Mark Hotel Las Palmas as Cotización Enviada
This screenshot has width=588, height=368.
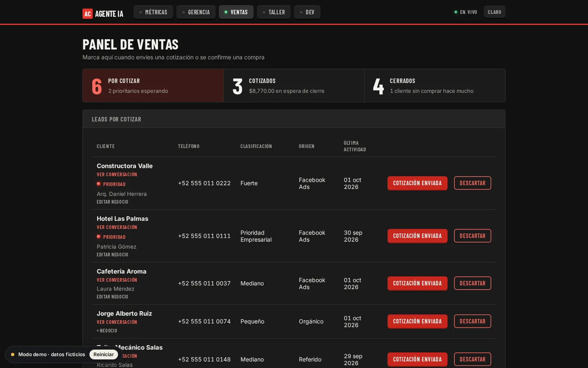tap(417, 236)
